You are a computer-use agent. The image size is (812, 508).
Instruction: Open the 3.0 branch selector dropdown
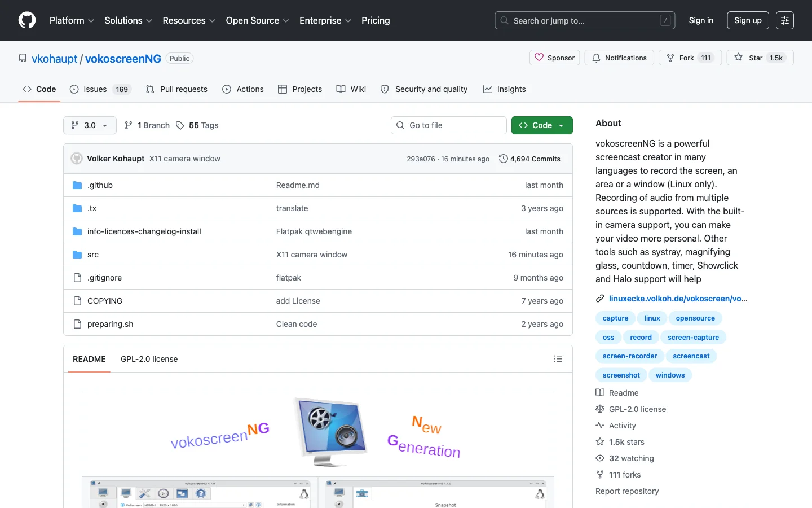click(90, 125)
